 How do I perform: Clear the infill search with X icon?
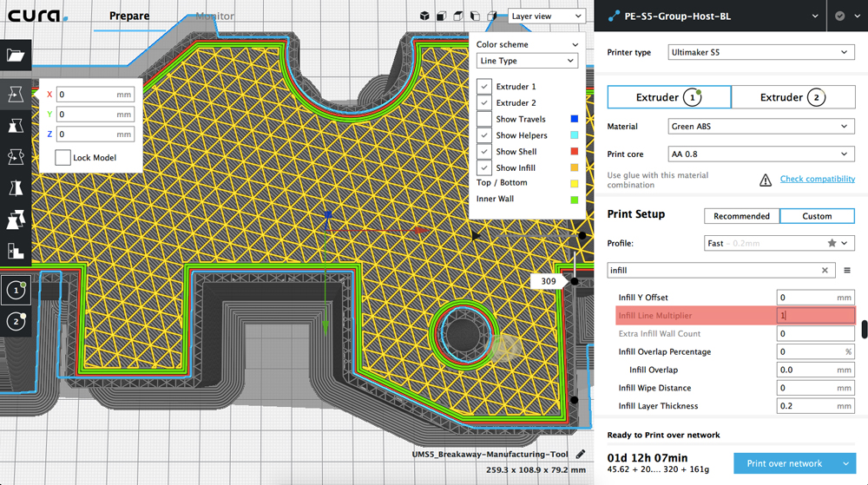[x=825, y=271]
